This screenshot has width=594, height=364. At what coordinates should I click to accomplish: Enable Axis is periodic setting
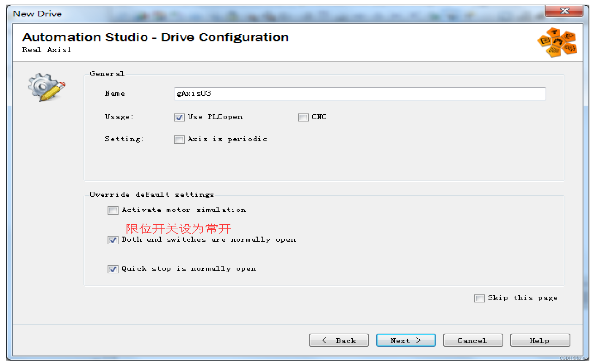[179, 139]
